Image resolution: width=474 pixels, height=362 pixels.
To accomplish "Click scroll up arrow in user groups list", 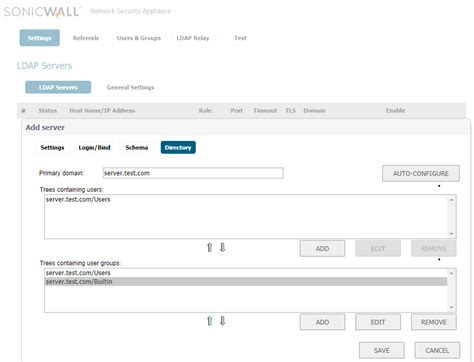I will click(x=452, y=273).
